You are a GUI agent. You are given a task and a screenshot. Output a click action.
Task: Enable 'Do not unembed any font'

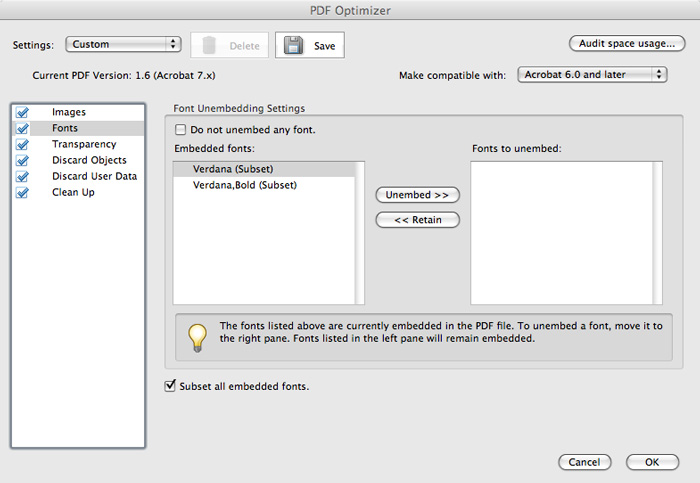[181, 130]
